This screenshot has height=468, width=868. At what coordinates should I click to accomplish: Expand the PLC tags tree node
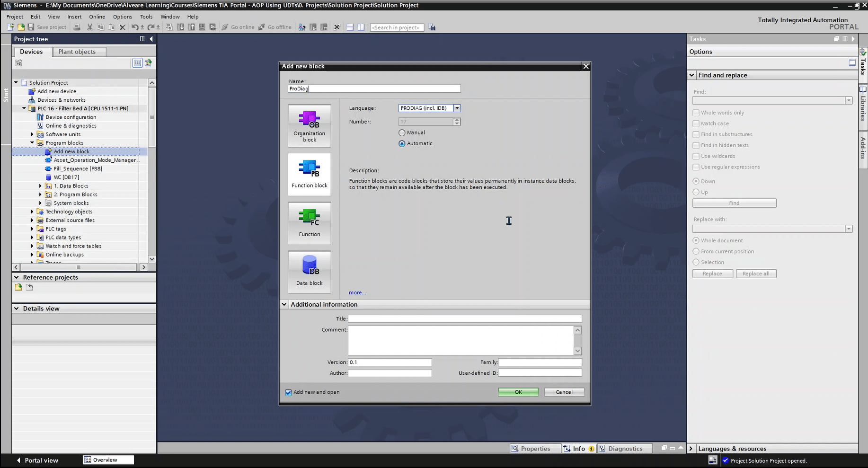[32, 229]
